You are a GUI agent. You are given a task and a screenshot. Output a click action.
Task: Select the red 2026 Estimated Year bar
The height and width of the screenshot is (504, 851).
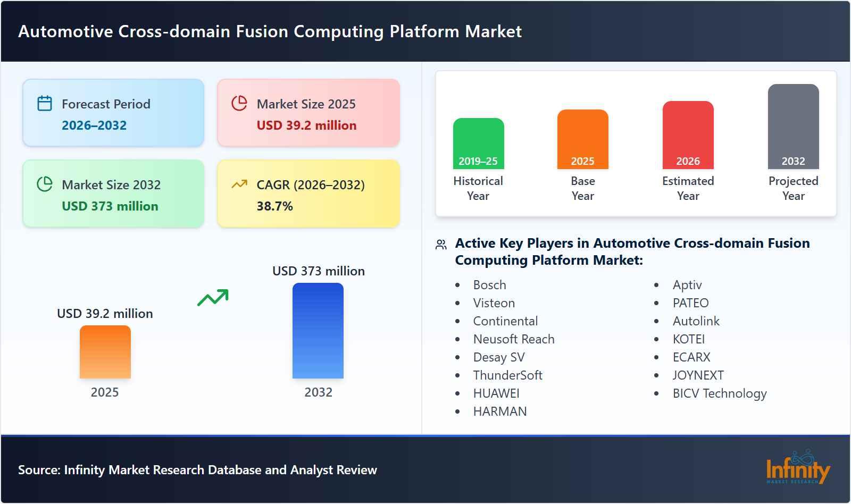point(688,135)
